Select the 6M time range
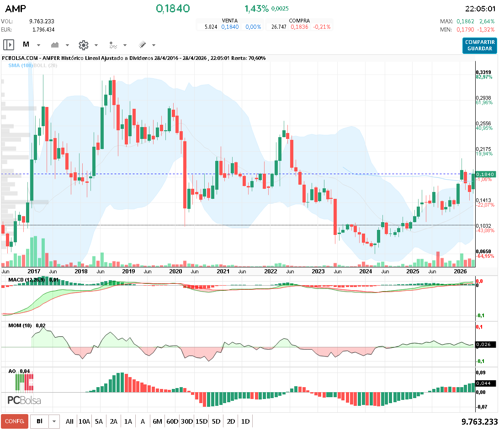The height and width of the screenshot is (431, 504). click(x=157, y=421)
